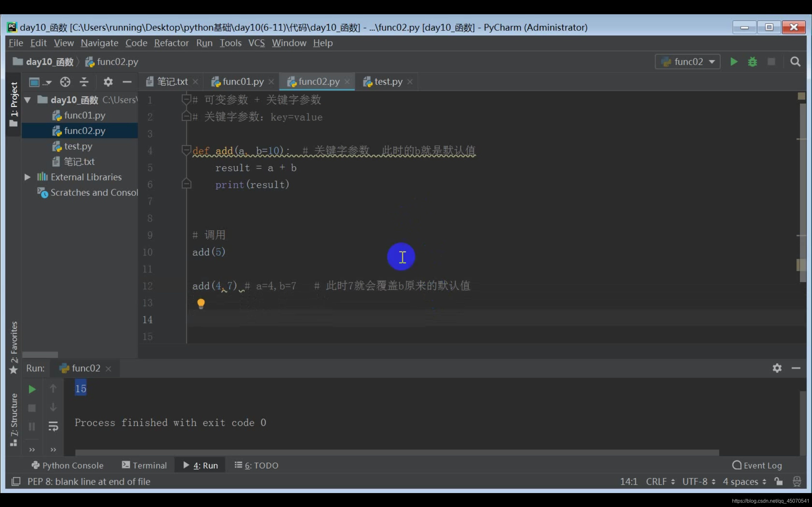This screenshot has height=507, width=812.
Task: Run func02 with green play button
Action: [x=733, y=62]
